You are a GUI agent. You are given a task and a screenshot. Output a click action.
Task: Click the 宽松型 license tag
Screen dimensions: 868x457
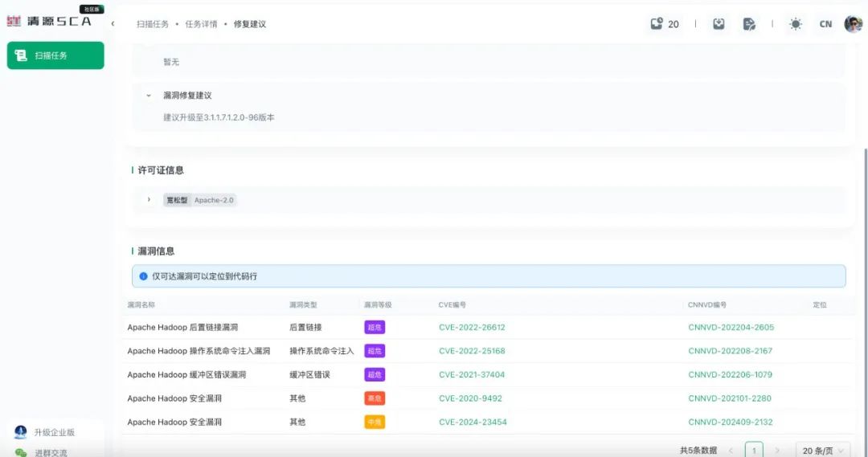[x=177, y=200]
